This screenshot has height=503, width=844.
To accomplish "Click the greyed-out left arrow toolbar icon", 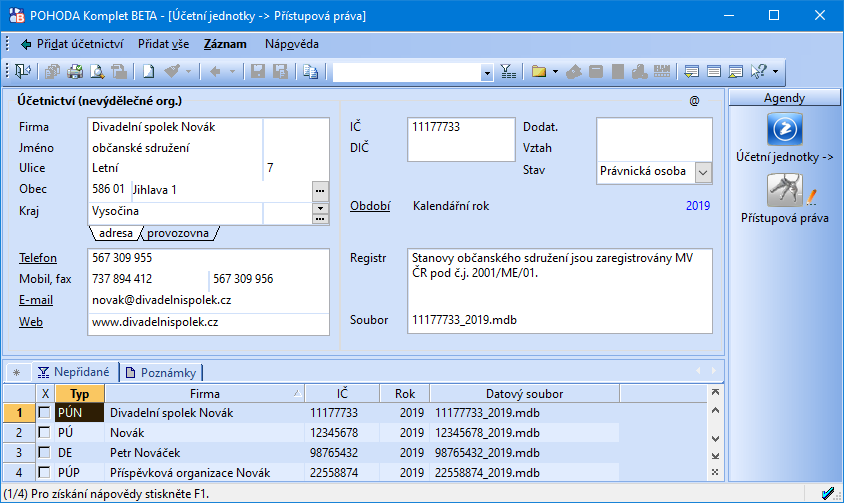I will click(x=215, y=72).
